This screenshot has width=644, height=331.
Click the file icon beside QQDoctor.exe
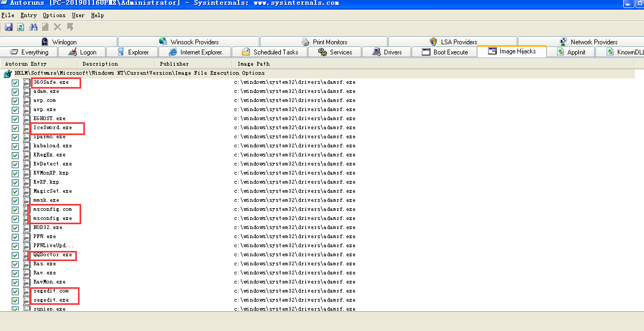tap(26, 255)
